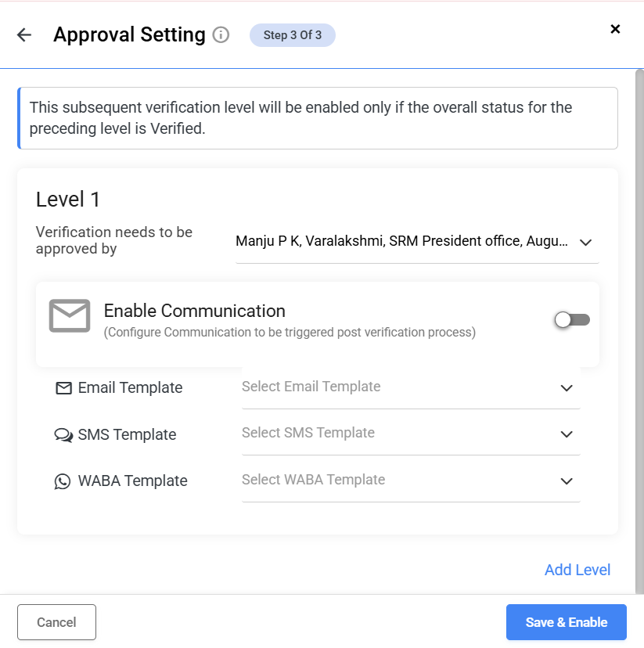Close the Approval Setting dialog
Image resolution: width=644 pixels, height=648 pixels.
coord(615,29)
